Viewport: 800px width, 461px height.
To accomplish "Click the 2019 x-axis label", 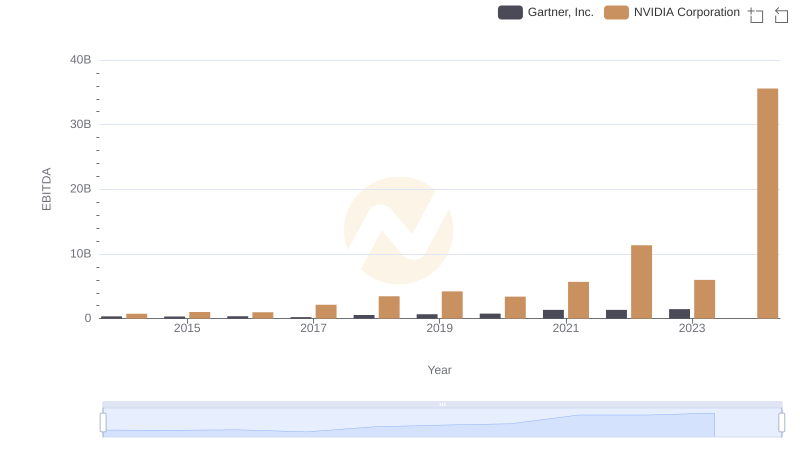I will point(439,328).
